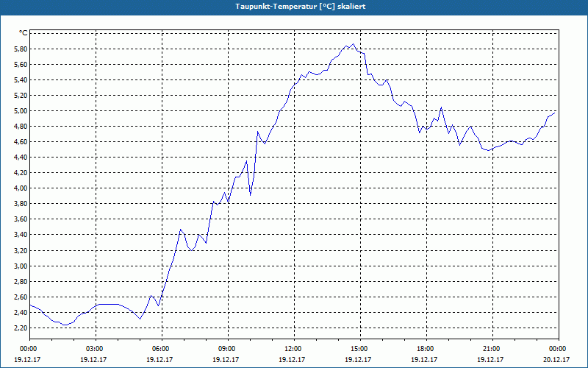588x368 pixels.
Task: Pick the 4,60 y-axis value label
Action: (21, 142)
